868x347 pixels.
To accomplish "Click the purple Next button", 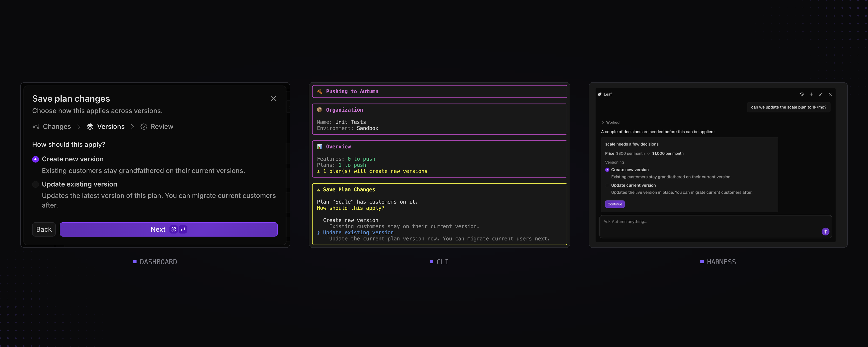I will tap(169, 229).
